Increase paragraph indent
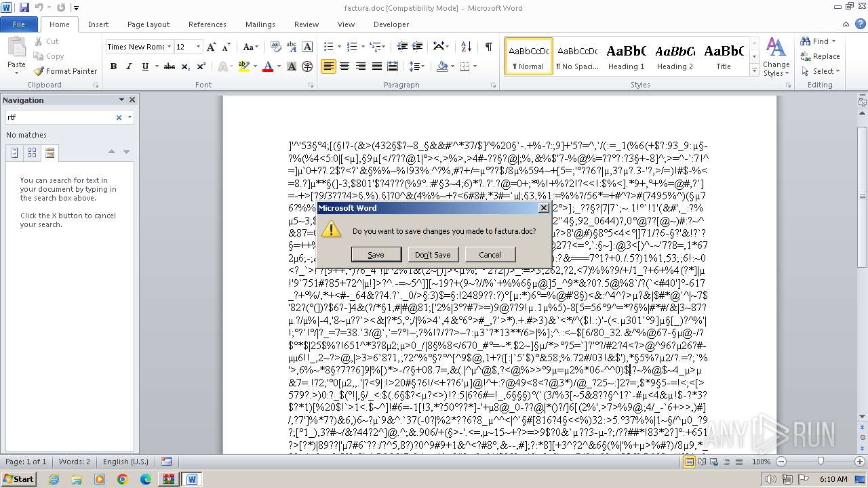This screenshot has height=488, width=868. 418,47
